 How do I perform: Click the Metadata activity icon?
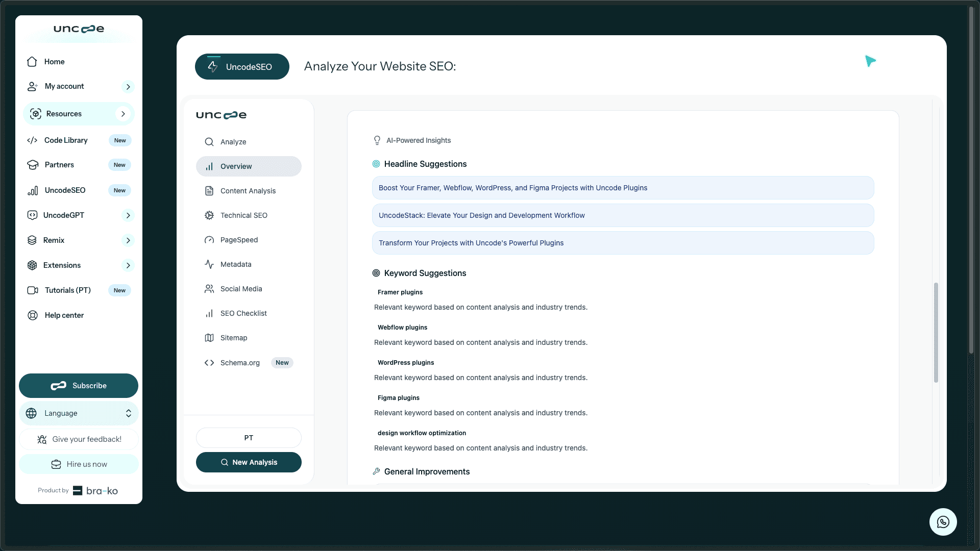click(209, 264)
